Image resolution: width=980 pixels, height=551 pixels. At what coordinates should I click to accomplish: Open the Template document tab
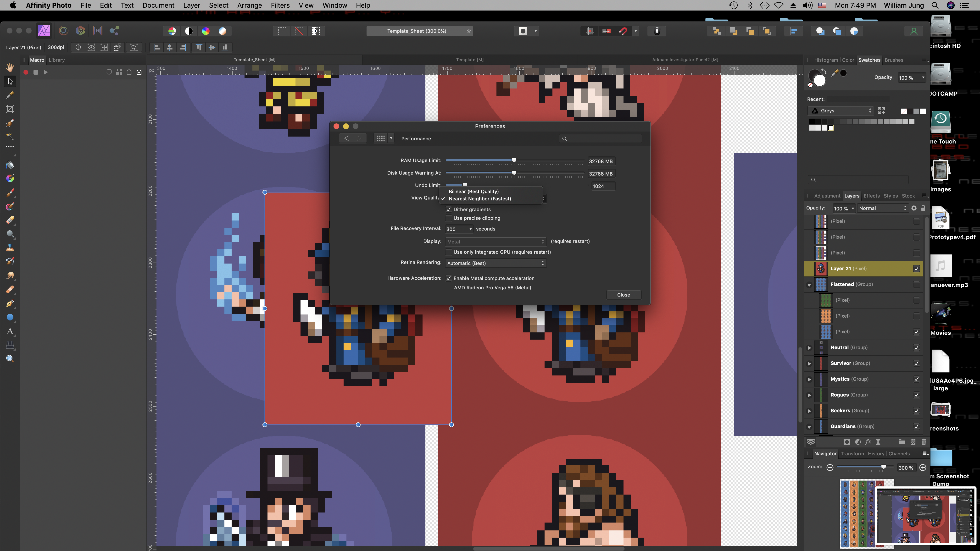(x=470, y=60)
